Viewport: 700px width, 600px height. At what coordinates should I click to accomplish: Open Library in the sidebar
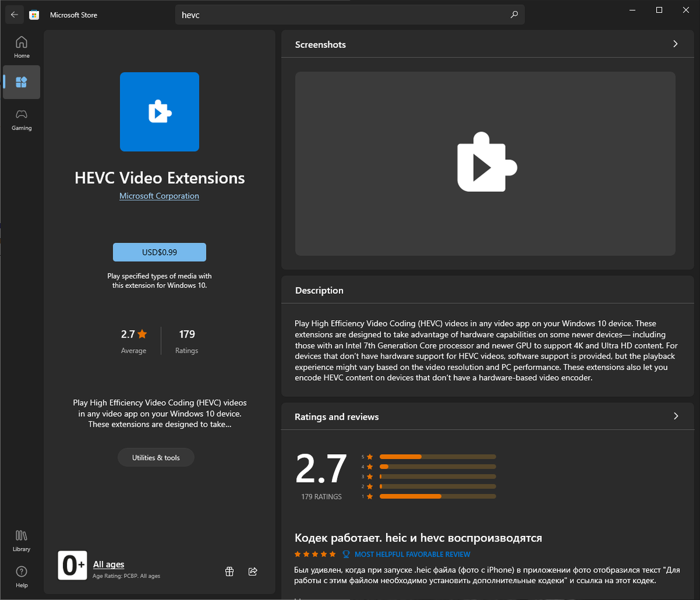(x=22, y=541)
